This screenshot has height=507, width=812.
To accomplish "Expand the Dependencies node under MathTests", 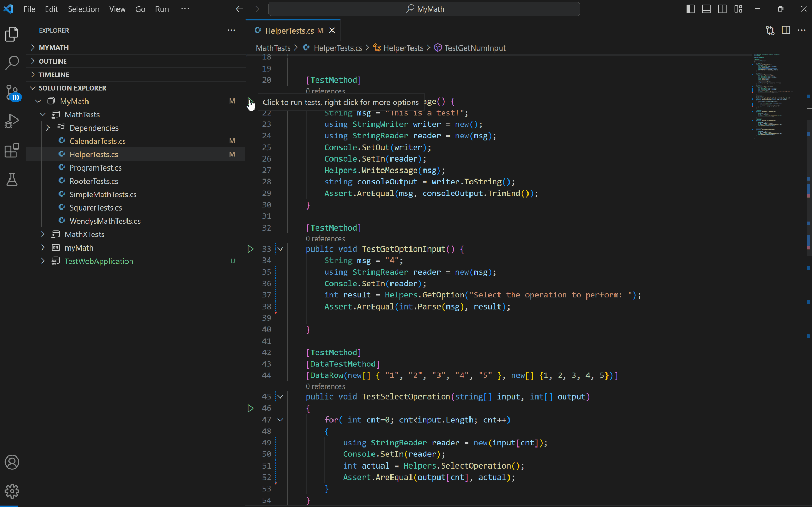I will [48, 127].
